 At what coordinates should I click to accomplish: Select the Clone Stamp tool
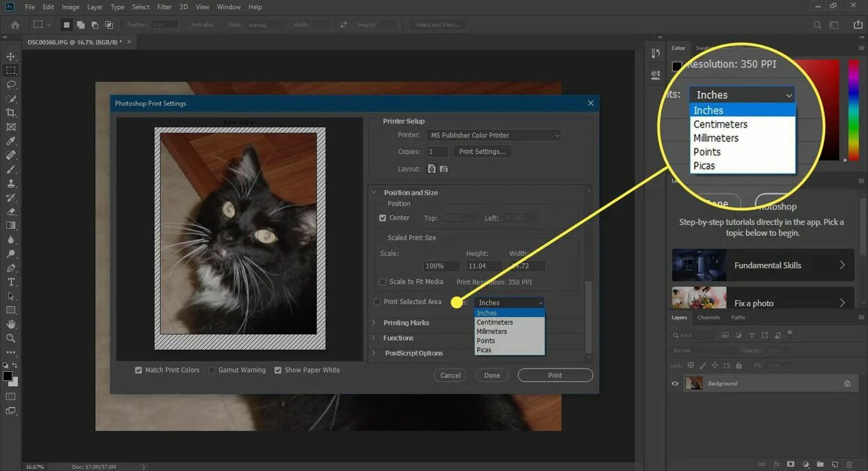pyautogui.click(x=11, y=184)
